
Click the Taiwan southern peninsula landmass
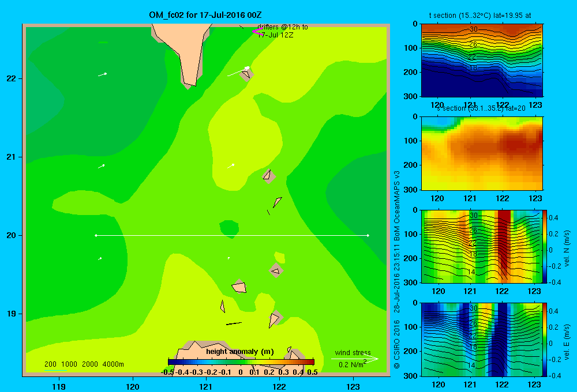point(186,51)
